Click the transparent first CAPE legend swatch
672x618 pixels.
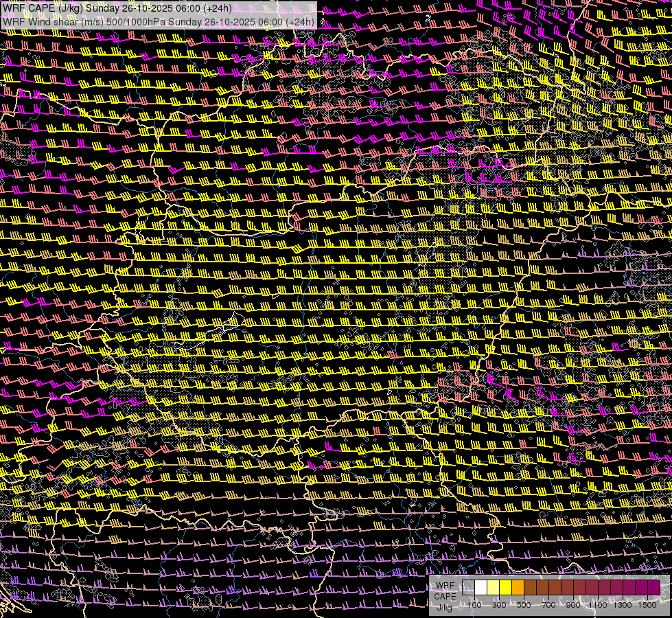[468, 588]
